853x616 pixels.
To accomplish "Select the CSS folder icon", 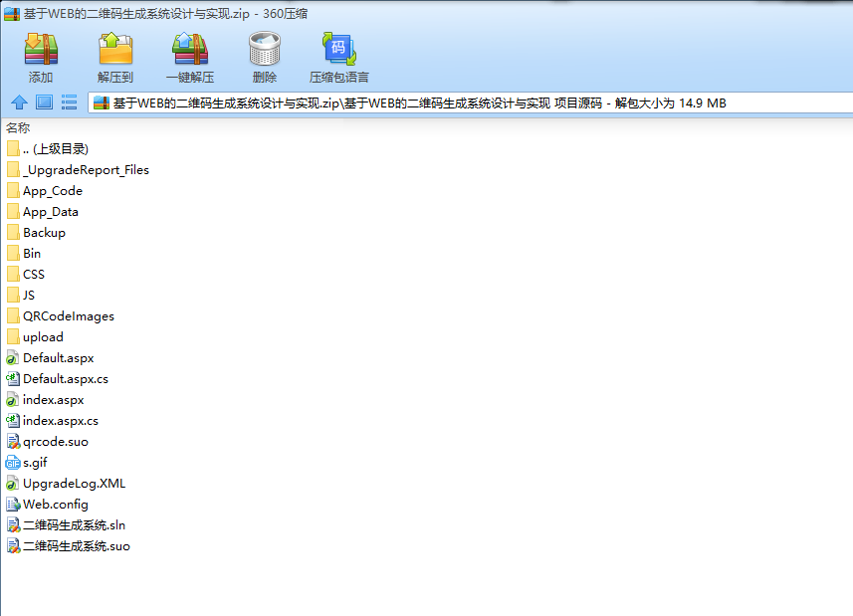I will 14,274.
